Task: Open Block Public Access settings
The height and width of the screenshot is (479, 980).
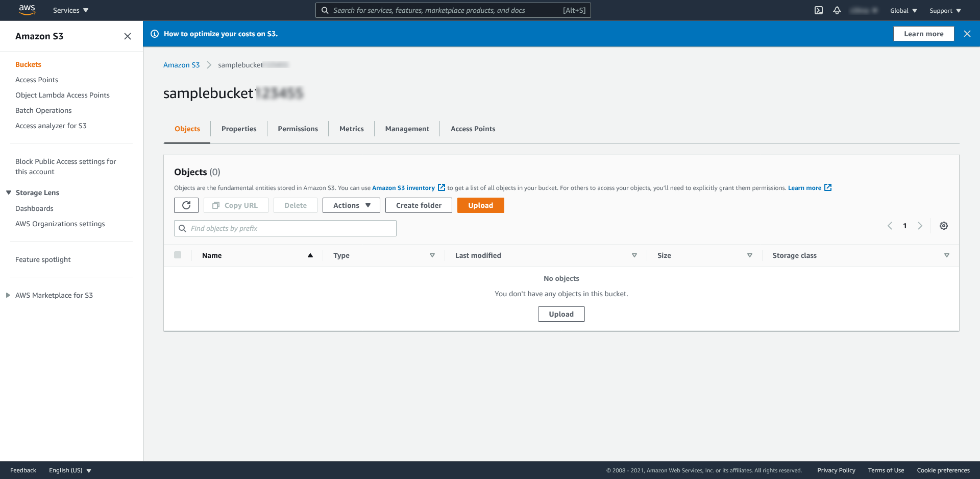Action: [66, 166]
